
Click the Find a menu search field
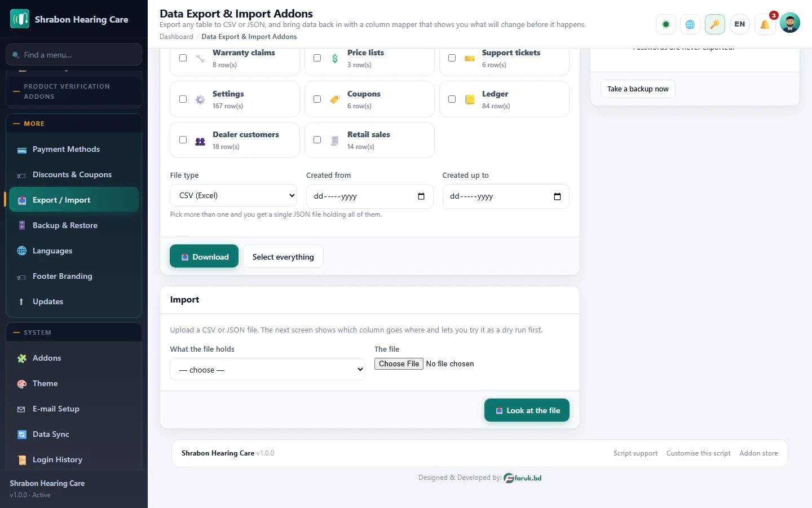(74, 55)
